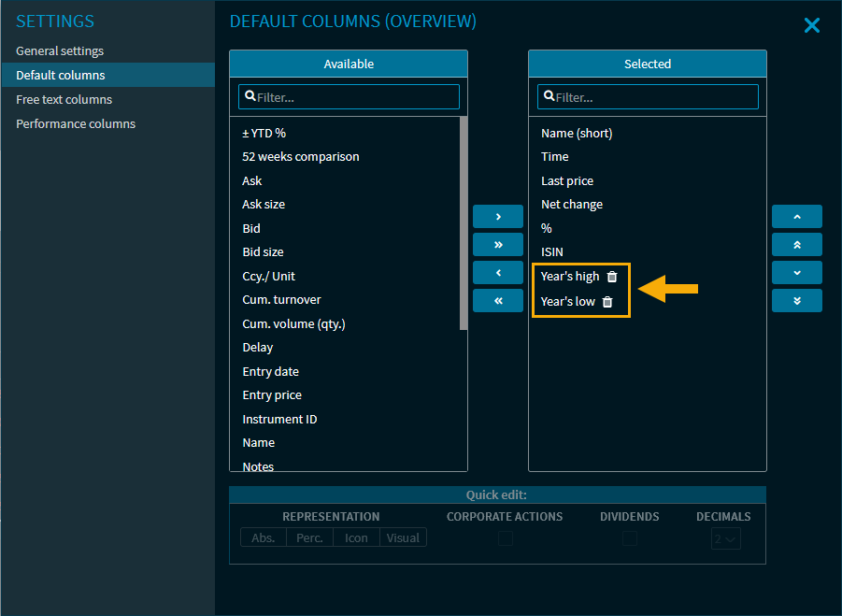Remove all columns with double left arrow
Screen dimensions: 842x616
497,301
